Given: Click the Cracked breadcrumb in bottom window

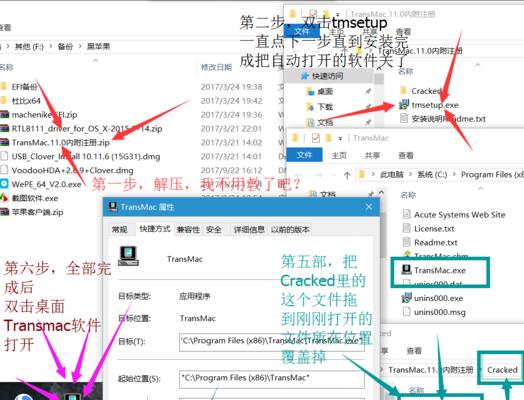Looking at the screenshot, I should click(x=502, y=370).
